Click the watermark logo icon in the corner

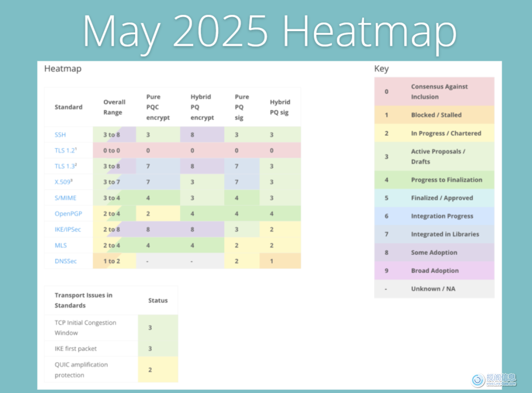click(478, 380)
